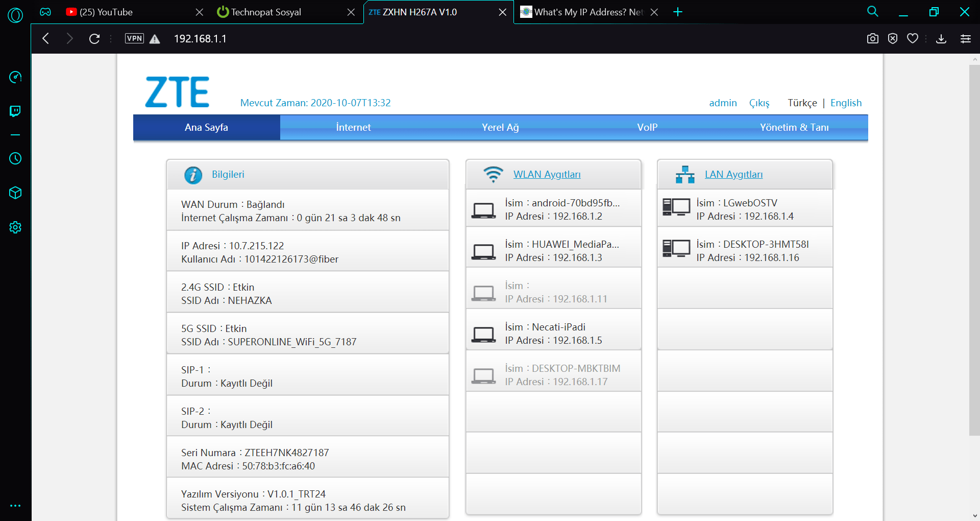Click the vertical page scrollbar
Image resolution: width=980 pixels, height=521 pixels.
coord(974,250)
